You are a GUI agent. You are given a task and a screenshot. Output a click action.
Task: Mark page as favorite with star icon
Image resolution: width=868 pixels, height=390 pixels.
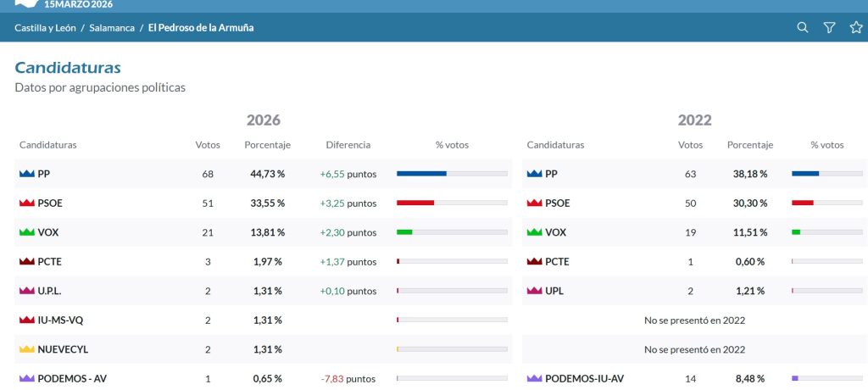[x=856, y=28]
